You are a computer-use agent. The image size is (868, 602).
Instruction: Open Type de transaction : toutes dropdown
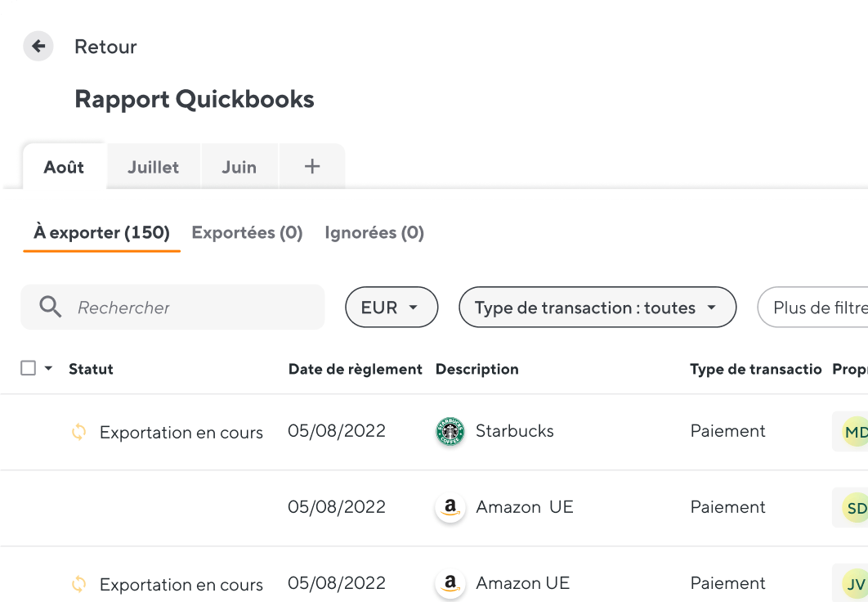point(597,307)
